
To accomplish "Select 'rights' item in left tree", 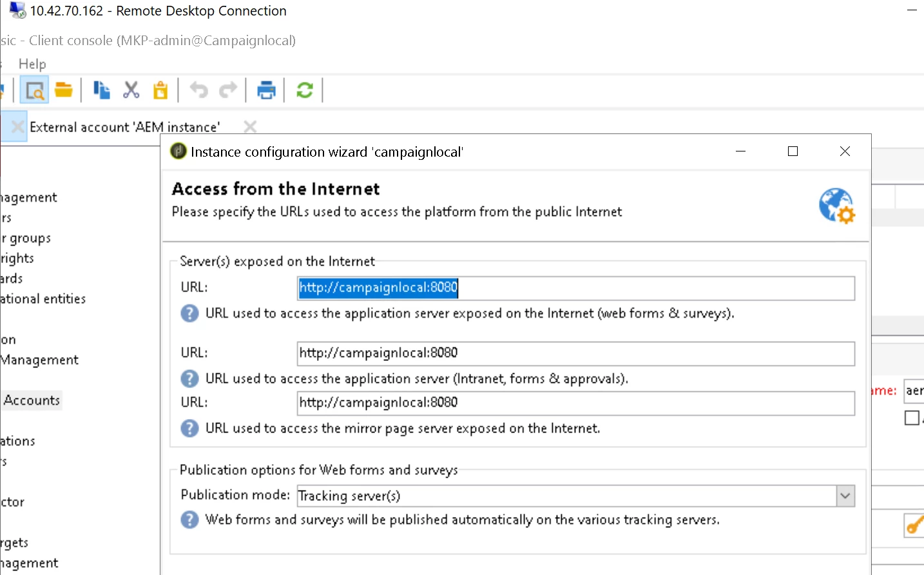I will coord(17,258).
